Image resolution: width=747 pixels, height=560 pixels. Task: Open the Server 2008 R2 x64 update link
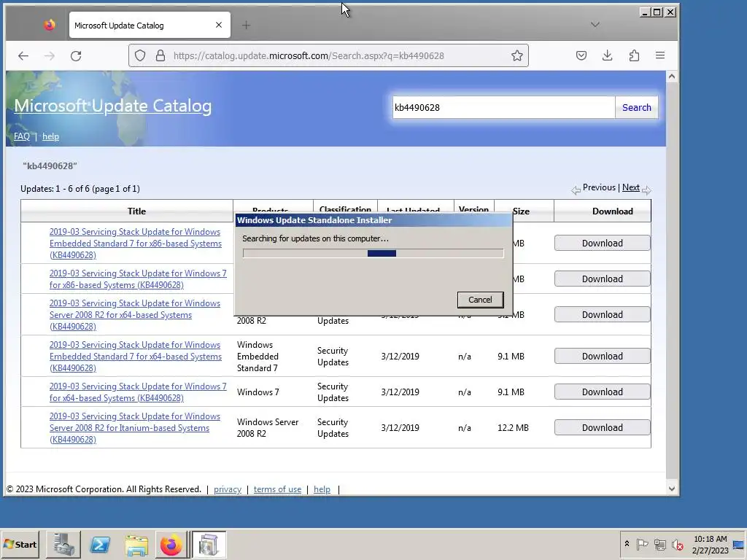pyautogui.click(x=135, y=315)
